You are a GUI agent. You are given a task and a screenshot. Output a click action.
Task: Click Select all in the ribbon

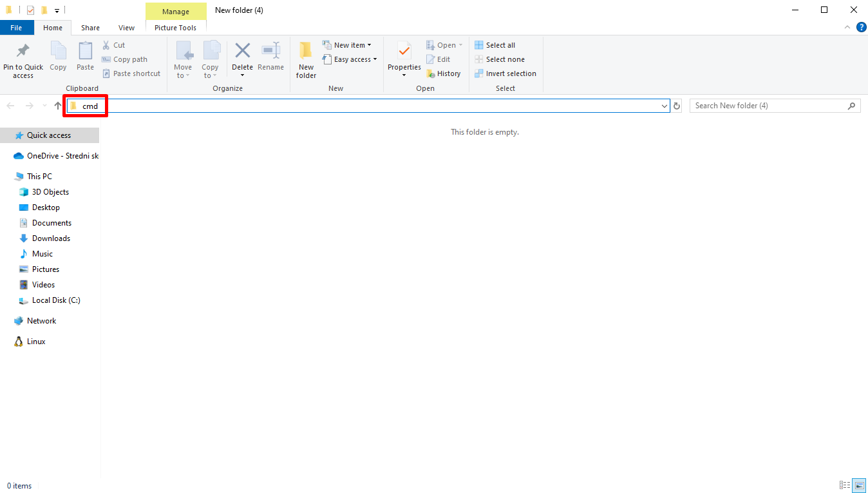495,45
